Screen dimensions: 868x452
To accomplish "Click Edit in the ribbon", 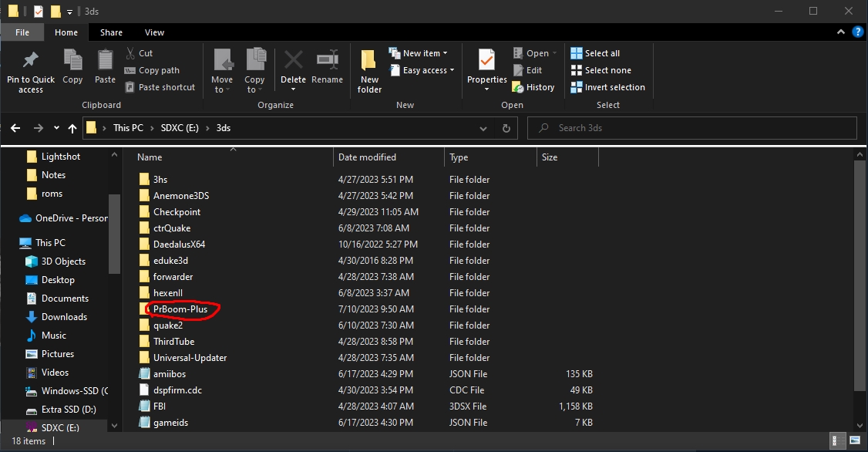I will pos(527,70).
